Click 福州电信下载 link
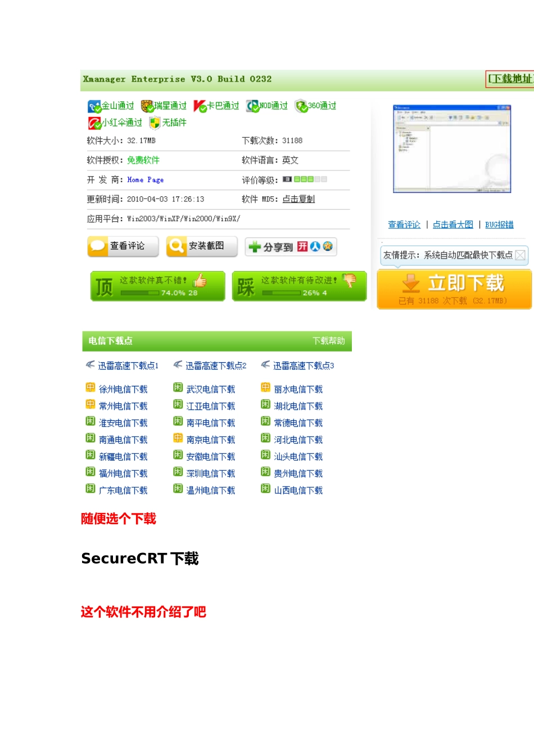 [123, 474]
